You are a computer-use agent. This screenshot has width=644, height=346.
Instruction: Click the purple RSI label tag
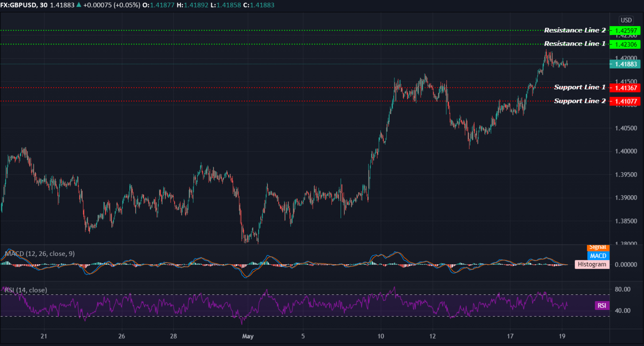click(x=602, y=306)
